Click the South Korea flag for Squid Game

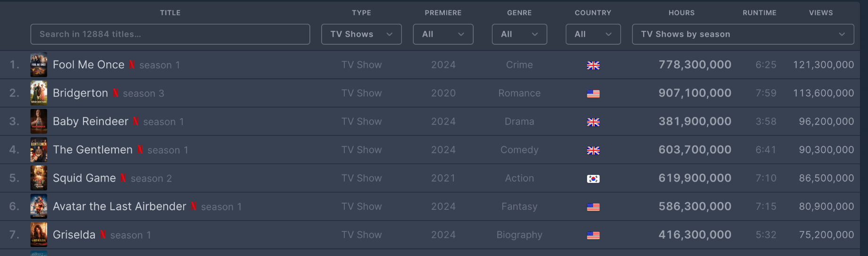(593, 179)
